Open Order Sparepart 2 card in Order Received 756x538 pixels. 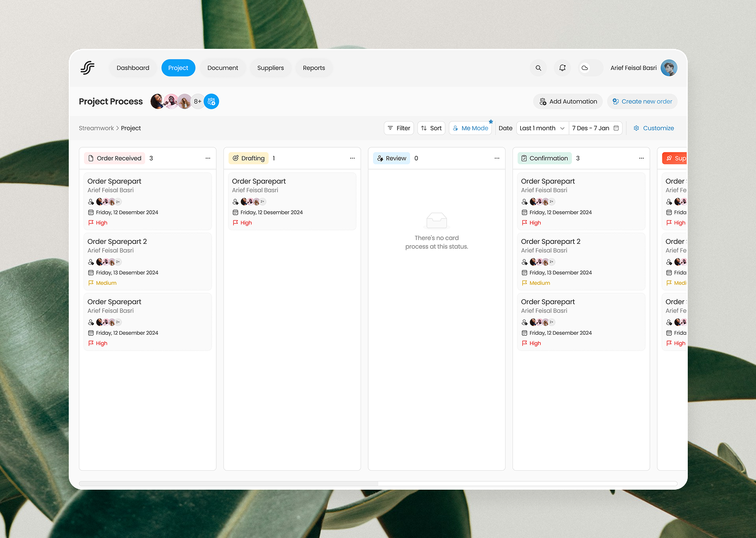pos(148,262)
